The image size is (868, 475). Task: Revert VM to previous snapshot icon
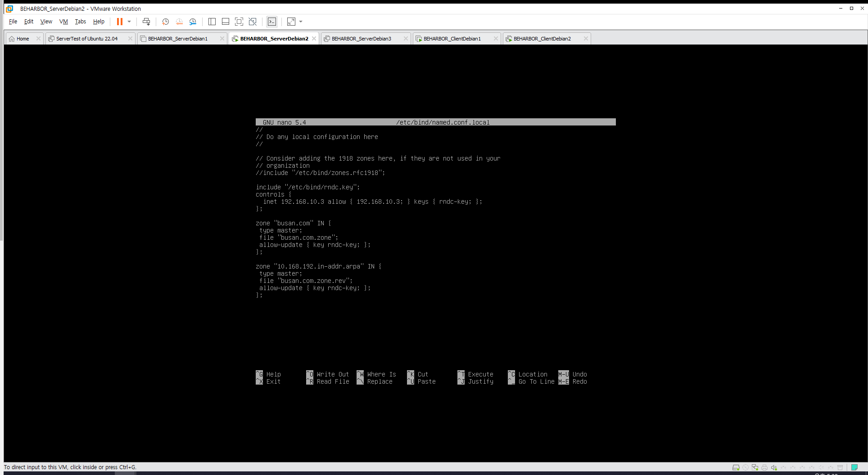click(179, 22)
